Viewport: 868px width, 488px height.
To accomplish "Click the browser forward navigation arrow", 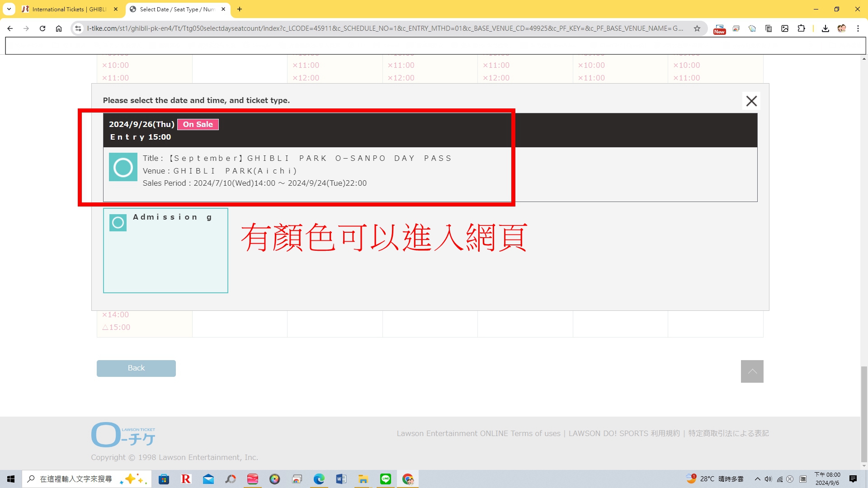I will point(26,28).
